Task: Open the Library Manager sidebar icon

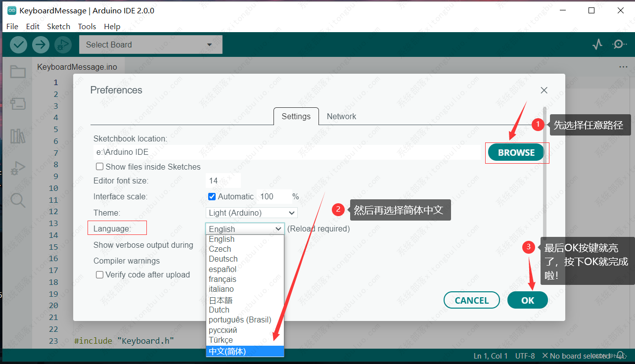Action: (x=18, y=136)
